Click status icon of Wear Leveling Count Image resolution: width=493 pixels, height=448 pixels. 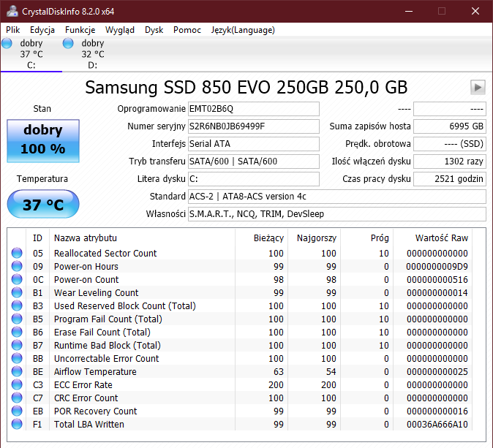coord(17,292)
